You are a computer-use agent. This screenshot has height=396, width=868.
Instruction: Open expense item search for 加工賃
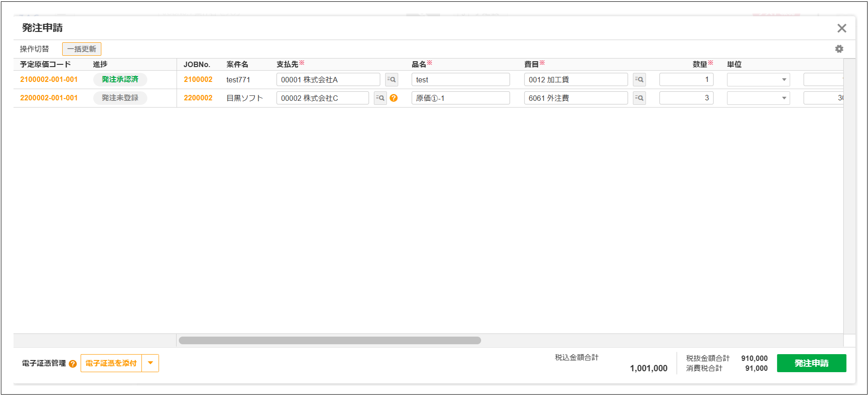pyautogui.click(x=639, y=80)
